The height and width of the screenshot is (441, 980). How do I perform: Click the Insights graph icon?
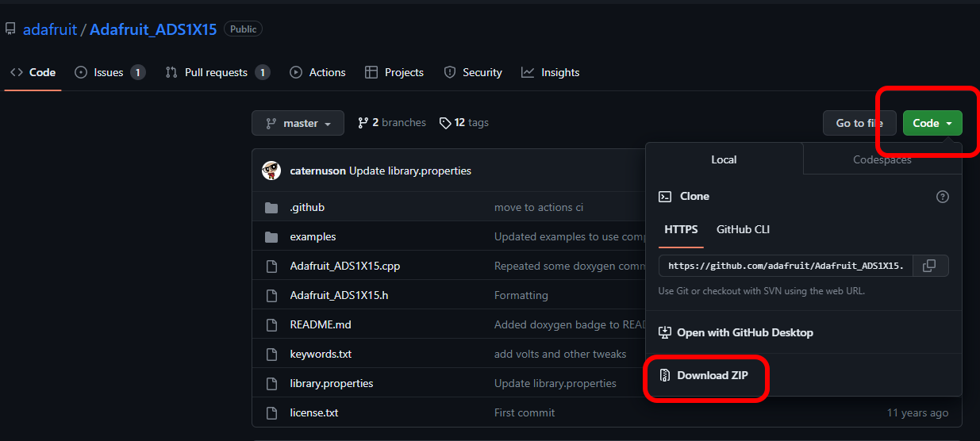[528, 72]
